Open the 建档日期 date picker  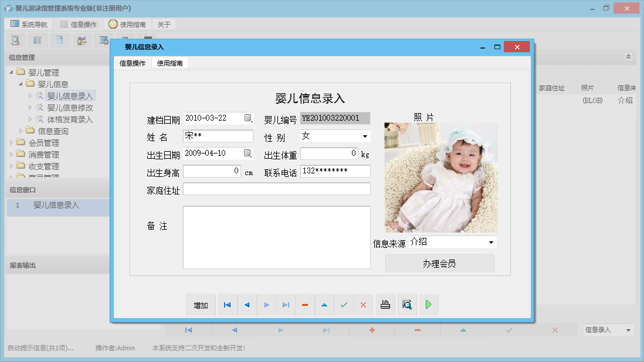point(247,118)
